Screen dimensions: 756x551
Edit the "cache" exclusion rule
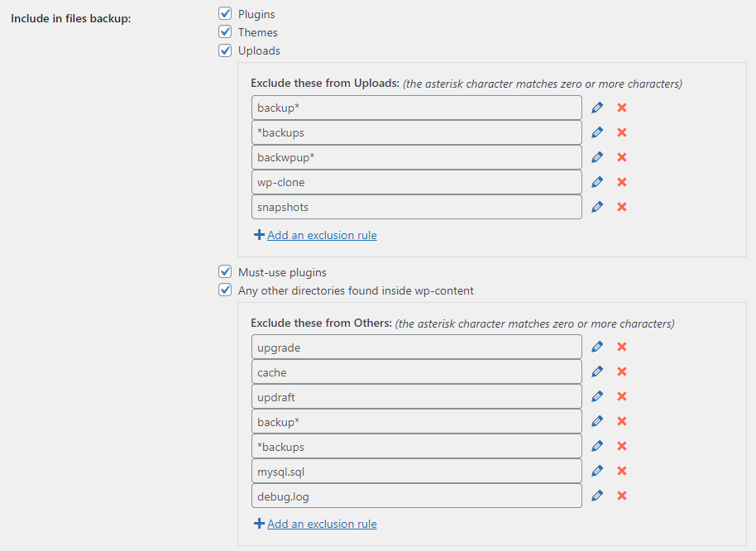[597, 371]
